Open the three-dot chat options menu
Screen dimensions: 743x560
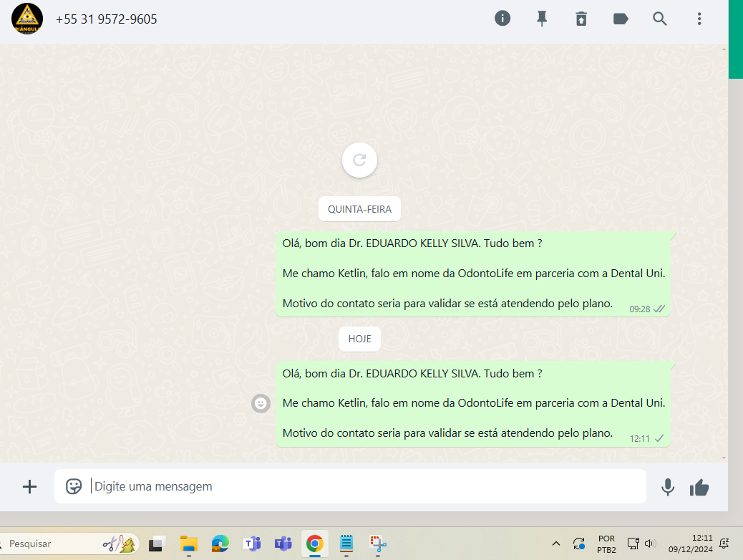point(699,19)
